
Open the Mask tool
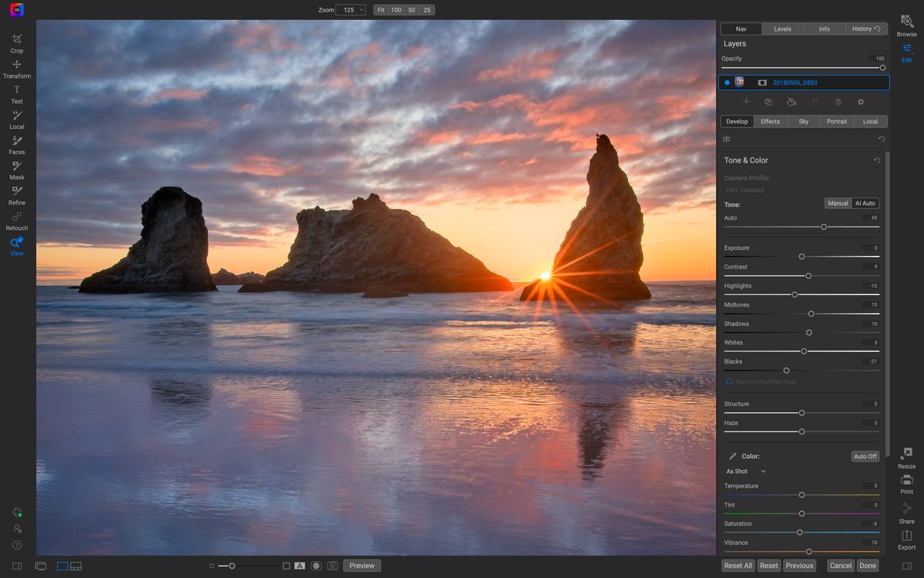point(16,170)
